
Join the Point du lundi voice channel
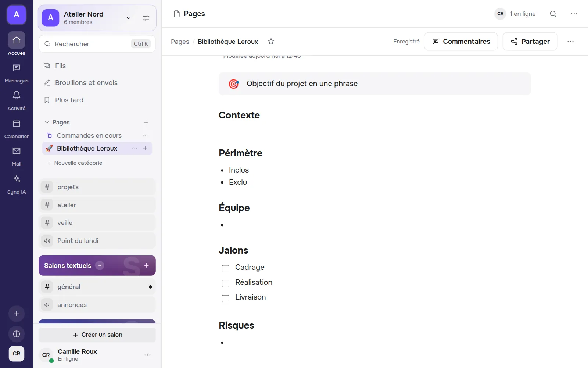click(x=97, y=241)
